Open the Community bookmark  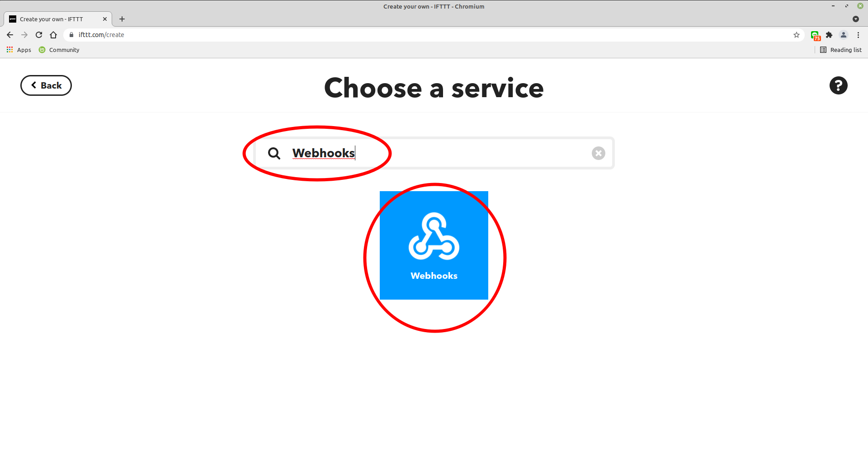click(59, 50)
